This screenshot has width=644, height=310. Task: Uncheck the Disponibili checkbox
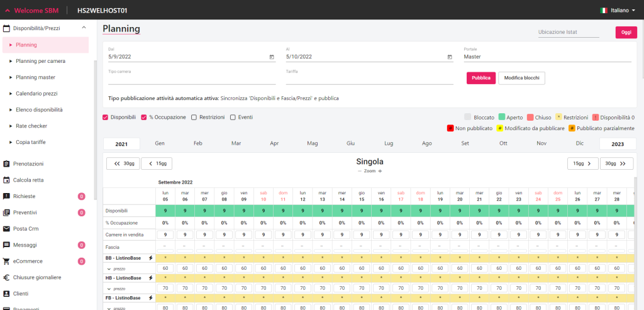(105, 118)
